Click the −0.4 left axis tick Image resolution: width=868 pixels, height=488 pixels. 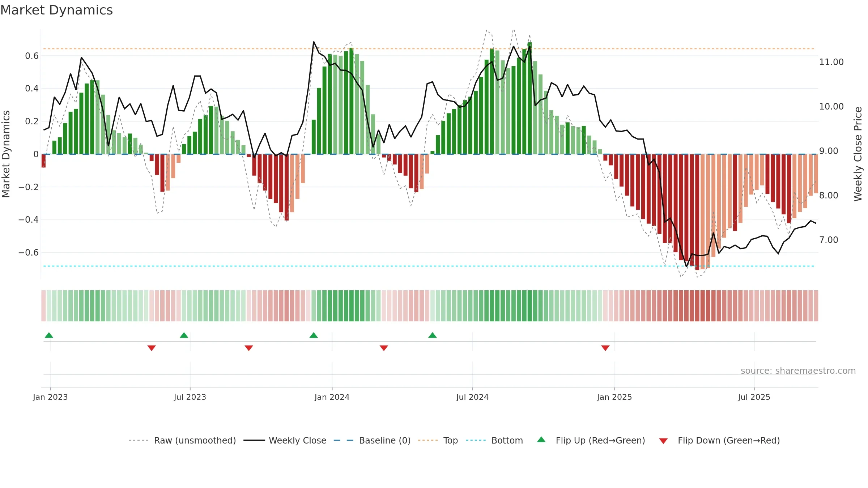(29, 220)
